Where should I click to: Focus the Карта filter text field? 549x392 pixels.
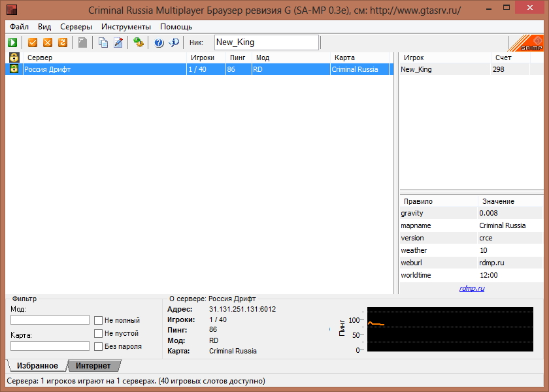(50, 346)
